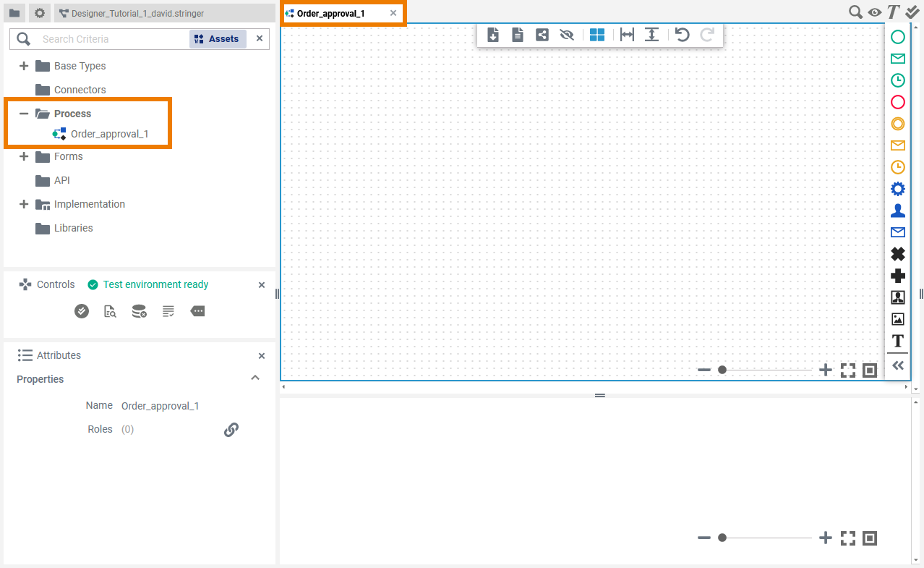The height and width of the screenshot is (568, 924).
Task: Expand the Forms folder
Action: 24,156
